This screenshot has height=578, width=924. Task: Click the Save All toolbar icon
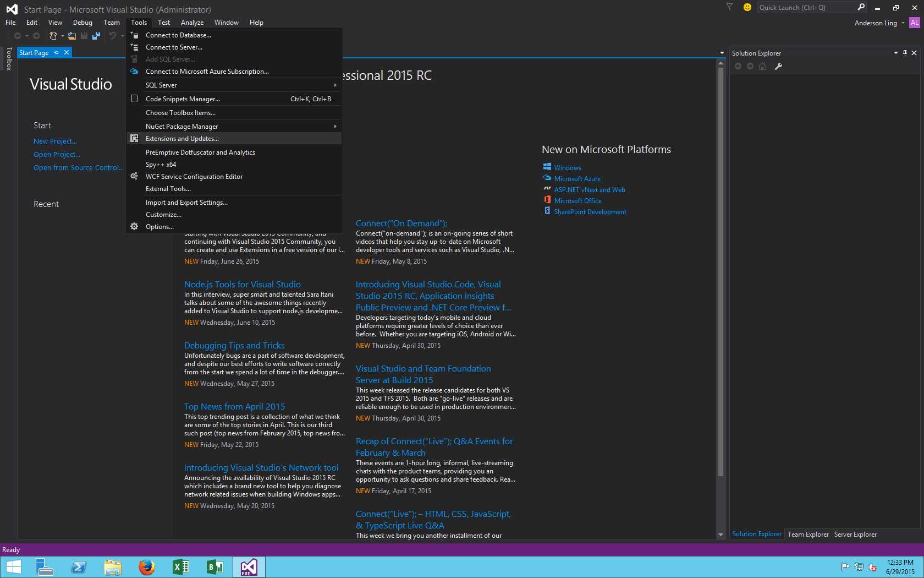point(96,36)
